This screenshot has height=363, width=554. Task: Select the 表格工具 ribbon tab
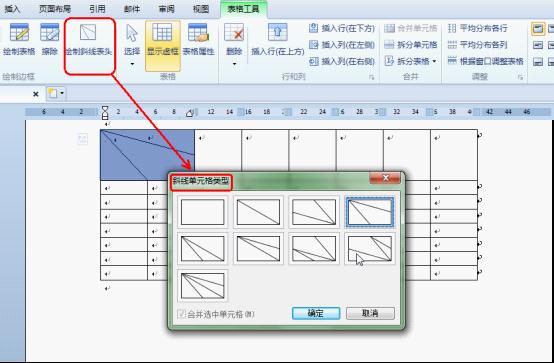[x=243, y=9]
